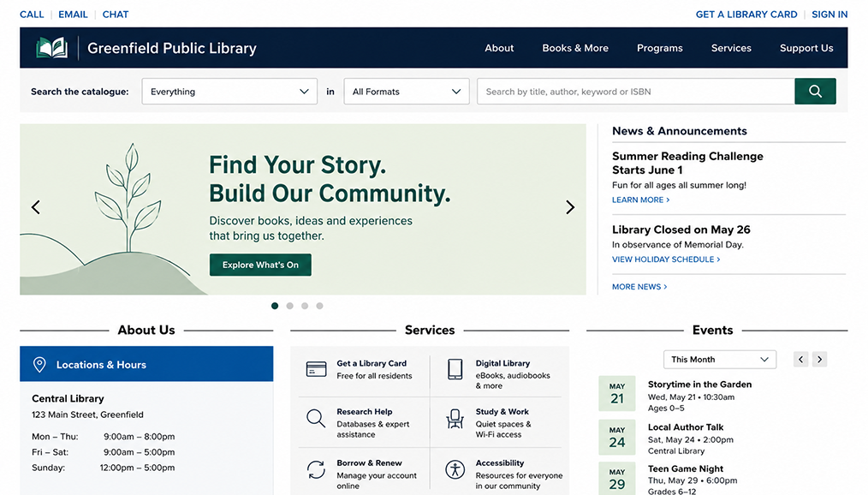Click the Greenfield Public Library title
This screenshot has width=868, height=495.
171,48
